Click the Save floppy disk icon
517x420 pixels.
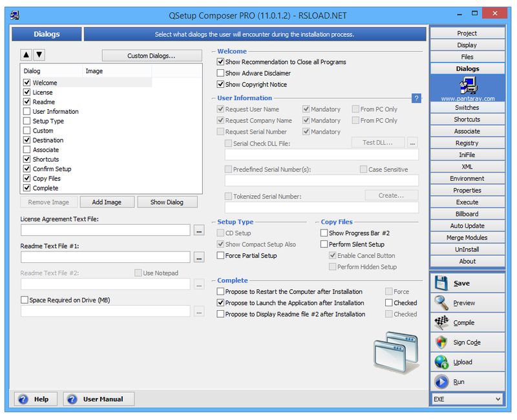[441, 283]
